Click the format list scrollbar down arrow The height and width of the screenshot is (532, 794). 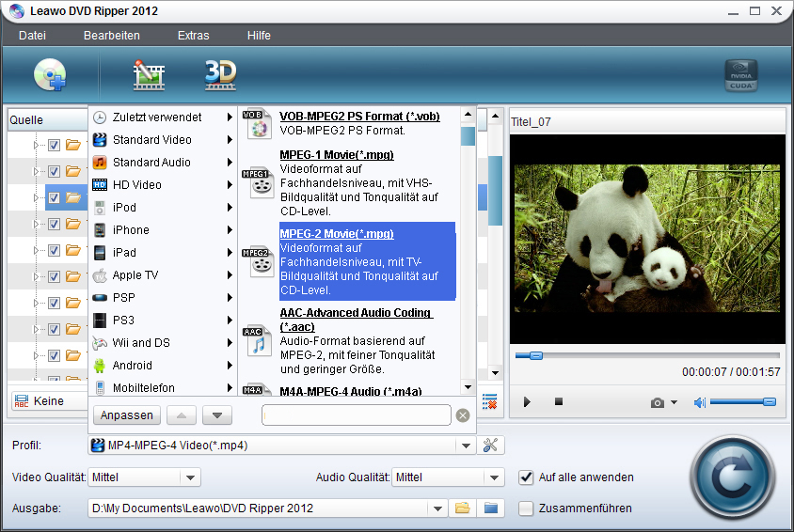tap(468, 387)
